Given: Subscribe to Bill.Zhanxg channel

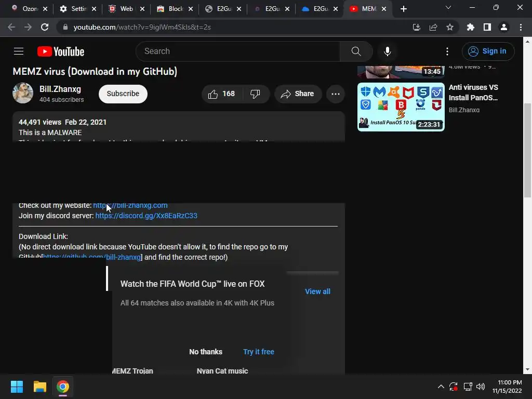Looking at the screenshot, I should [x=123, y=94].
